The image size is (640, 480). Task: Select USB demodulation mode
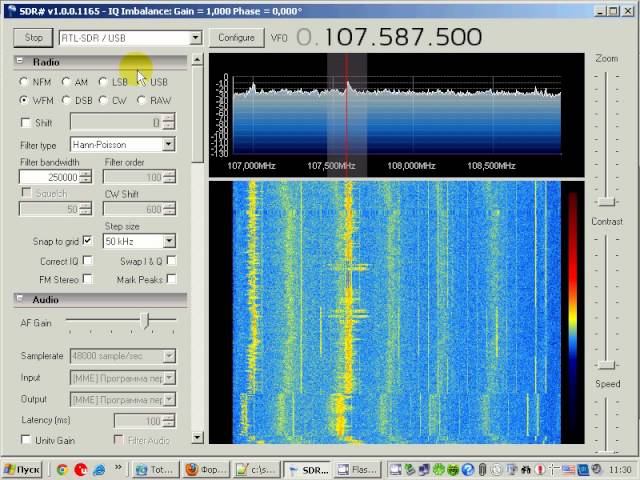coord(141,82)
